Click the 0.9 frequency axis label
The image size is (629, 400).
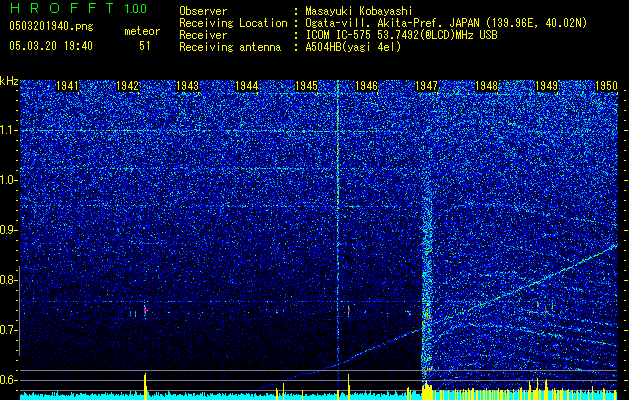pos(9,230)
